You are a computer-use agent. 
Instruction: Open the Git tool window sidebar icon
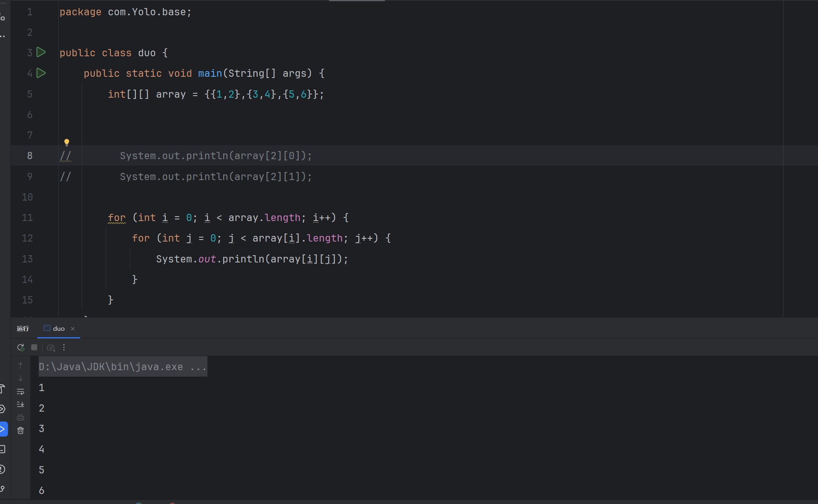click(3, 489)
